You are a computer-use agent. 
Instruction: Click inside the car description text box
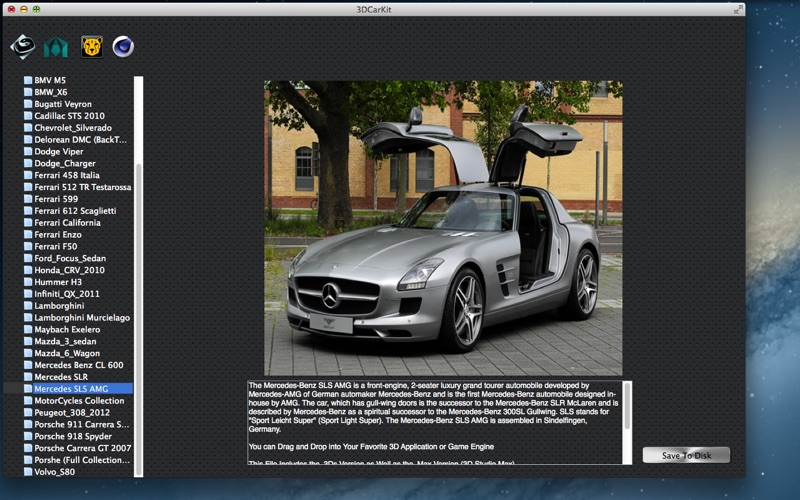[x=435, y=422]
